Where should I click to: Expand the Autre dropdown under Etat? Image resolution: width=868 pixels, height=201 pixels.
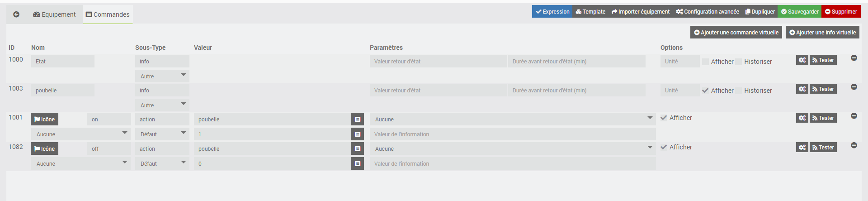point(162,76)
